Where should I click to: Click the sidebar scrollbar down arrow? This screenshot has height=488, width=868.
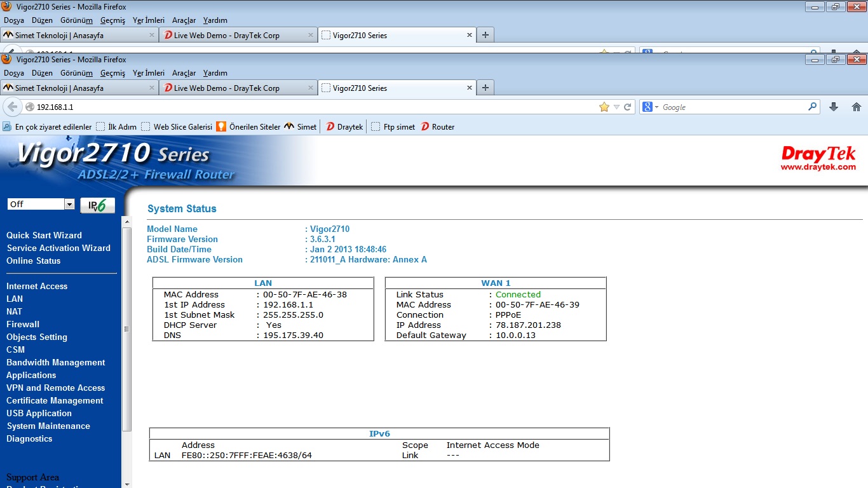click(126, 484)
